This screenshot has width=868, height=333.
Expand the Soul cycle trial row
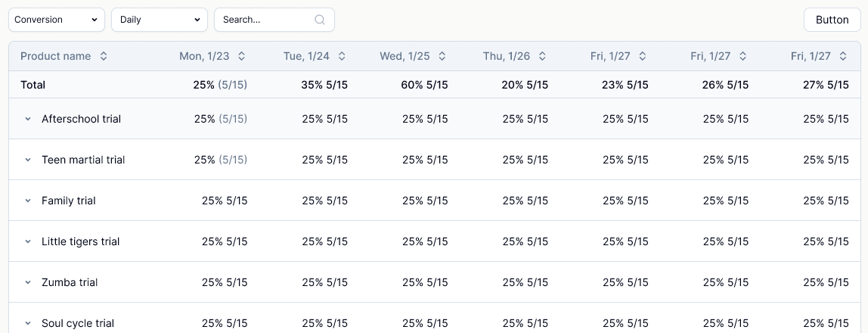[28, 323]
